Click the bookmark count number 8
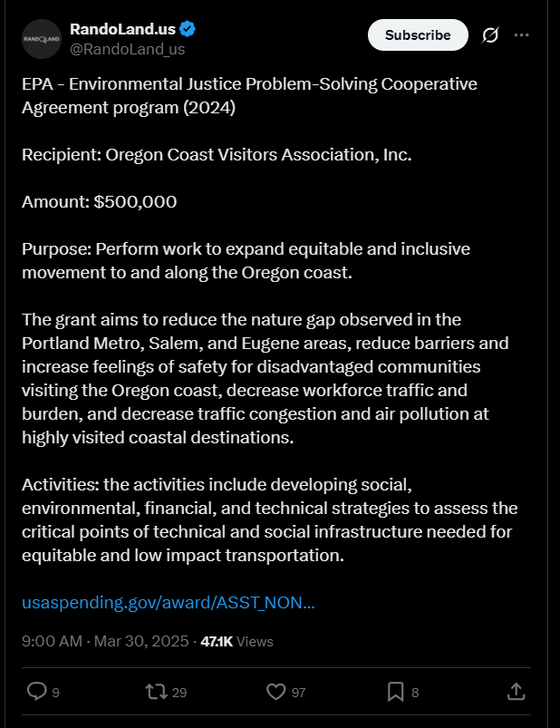This screenshot has height=728, width=560. click(415, 693)
